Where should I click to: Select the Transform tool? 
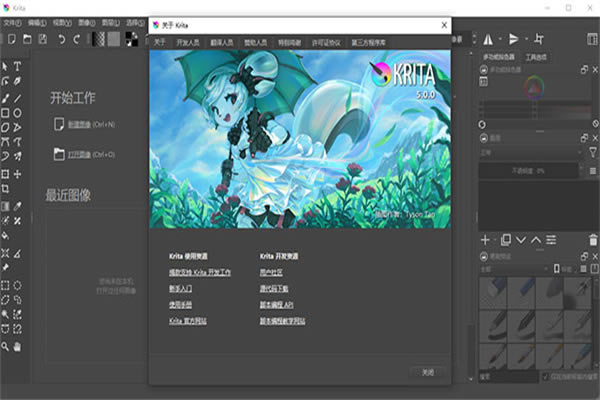[x=5, y=174]
